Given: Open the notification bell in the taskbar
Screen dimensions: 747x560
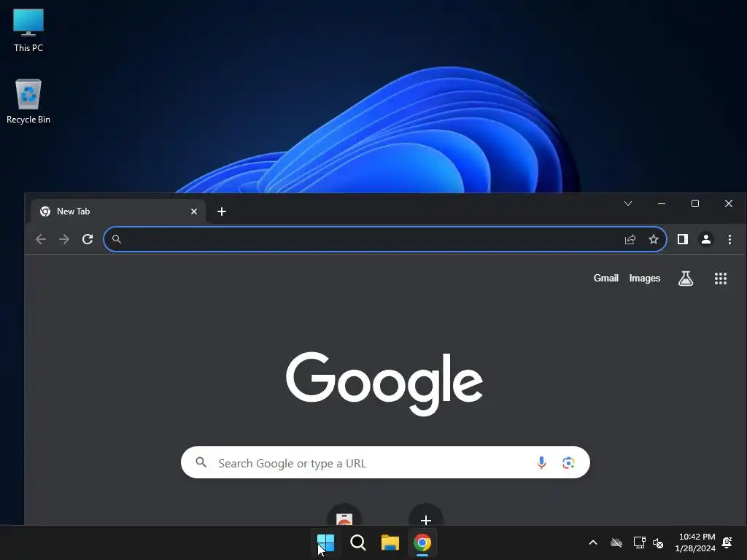Looking at the screenshot, I should point(727,542).
